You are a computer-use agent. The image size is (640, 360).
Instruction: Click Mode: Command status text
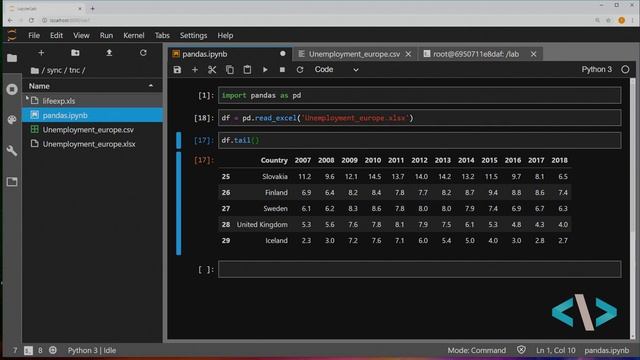pyautogui.click(x=476, y=350)
